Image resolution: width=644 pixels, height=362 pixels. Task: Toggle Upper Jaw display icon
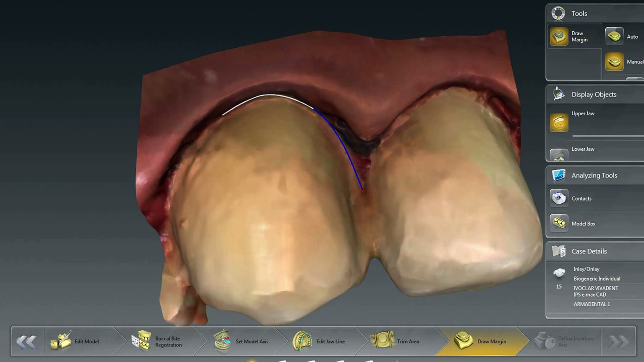click(559, 122)
